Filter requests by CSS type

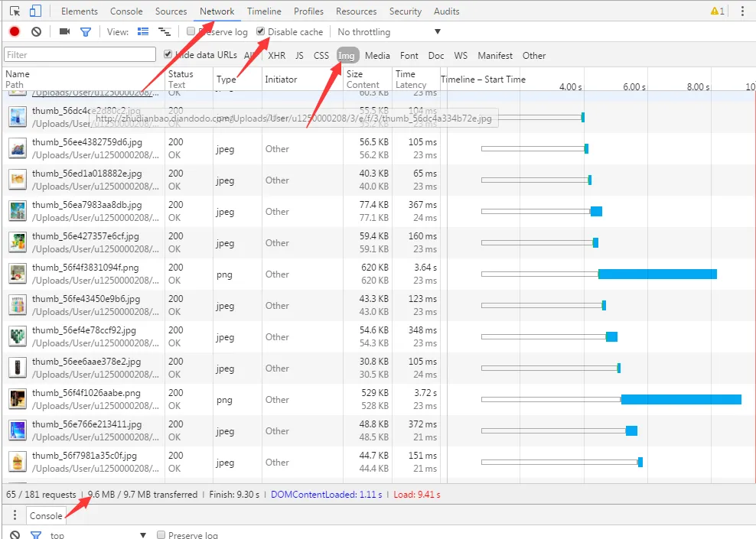(321, 55)
